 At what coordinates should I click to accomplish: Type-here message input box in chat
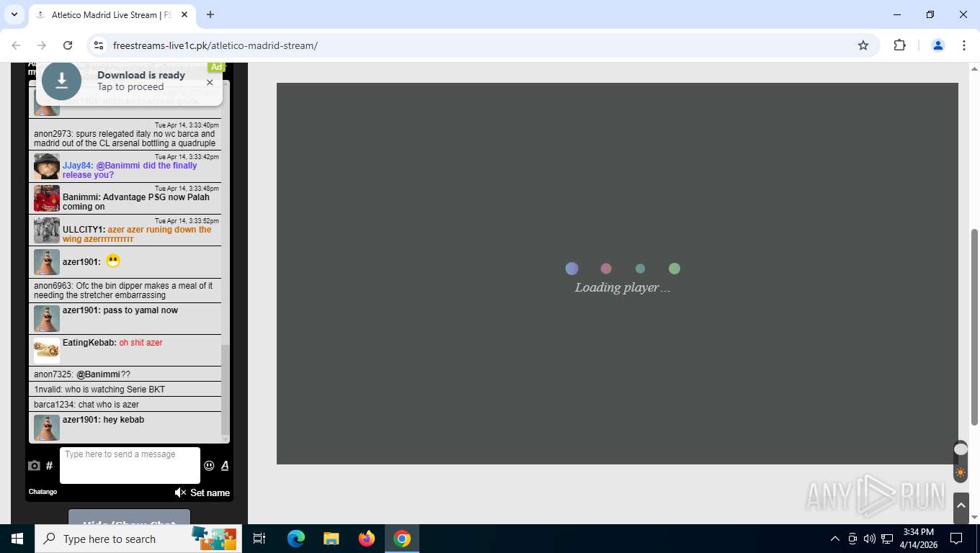[130, 465]
